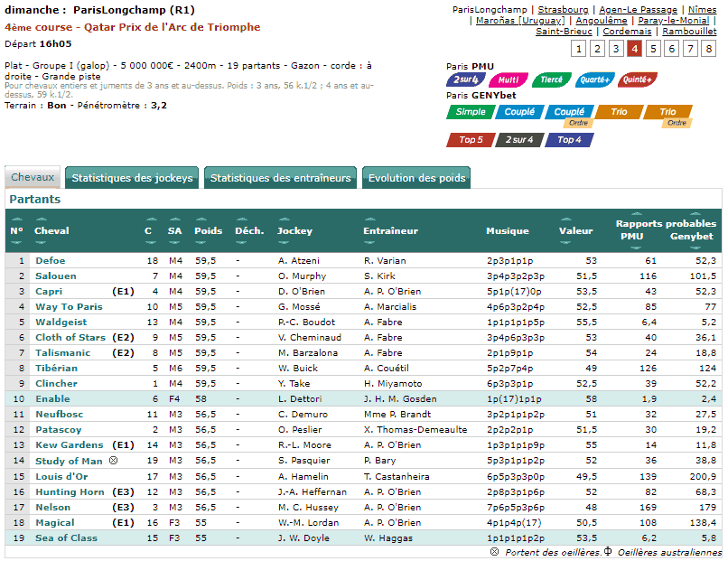Click the pink Multi bet badge

coord(509,79)
